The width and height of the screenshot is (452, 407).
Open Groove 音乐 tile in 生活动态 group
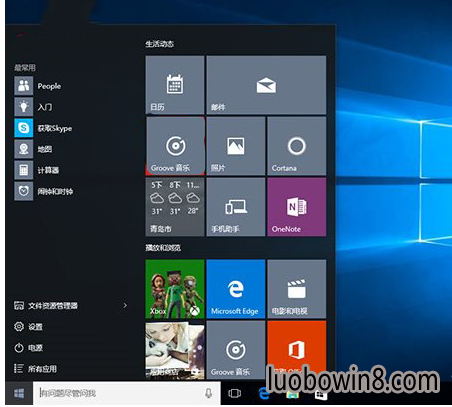pyautogui.click(x=175, y=146)
